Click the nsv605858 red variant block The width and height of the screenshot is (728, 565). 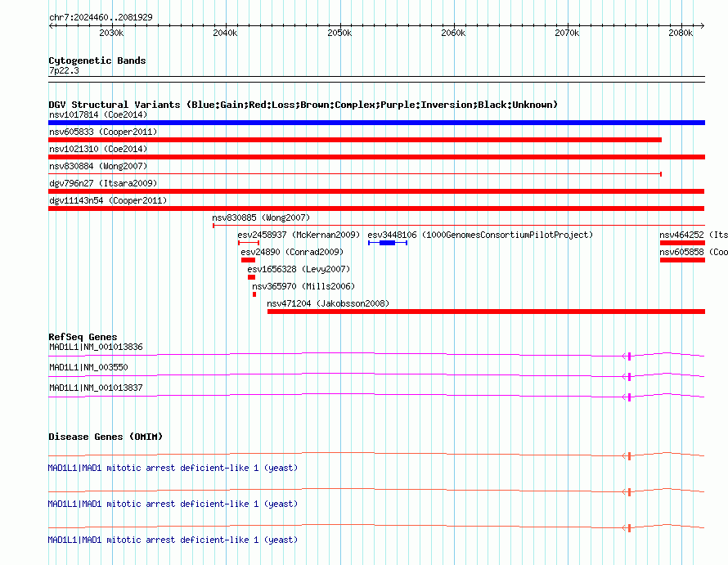[682, 260]
